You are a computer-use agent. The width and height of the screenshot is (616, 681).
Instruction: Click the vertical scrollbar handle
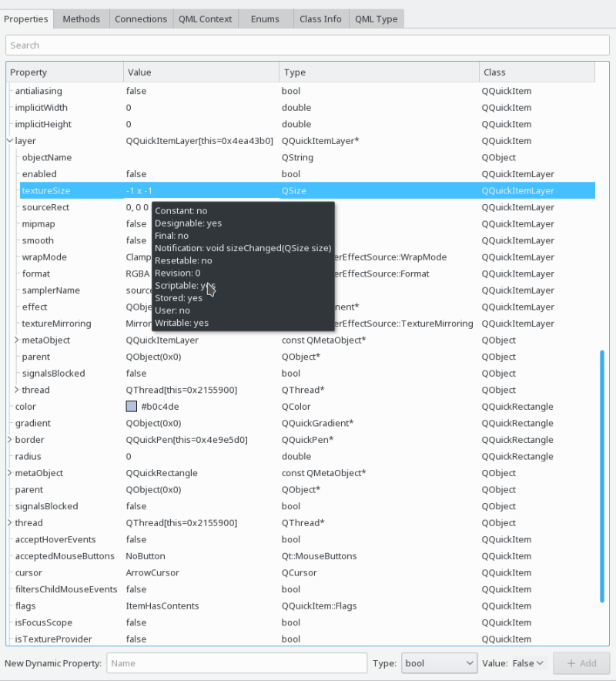coord(602,476)
